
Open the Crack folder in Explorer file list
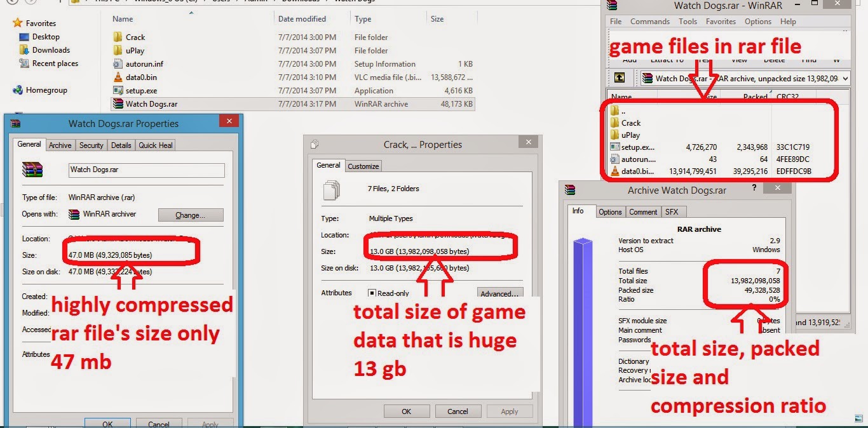[x=135, y=37]
